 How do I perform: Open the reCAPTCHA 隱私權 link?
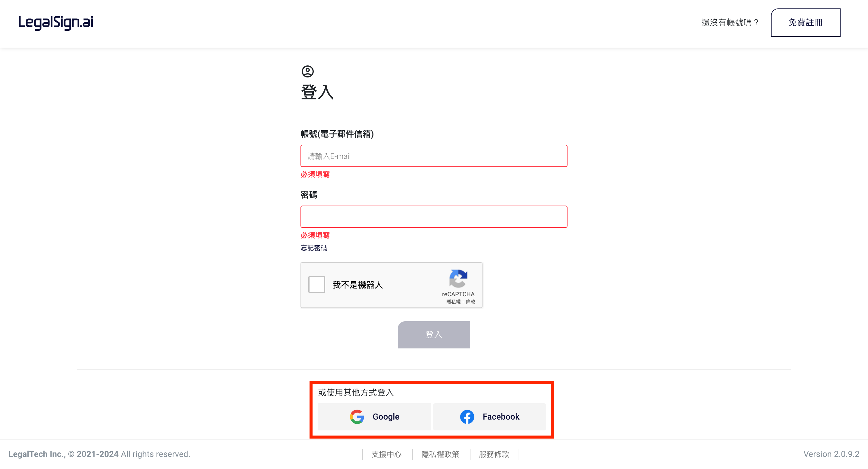(453, 301)
